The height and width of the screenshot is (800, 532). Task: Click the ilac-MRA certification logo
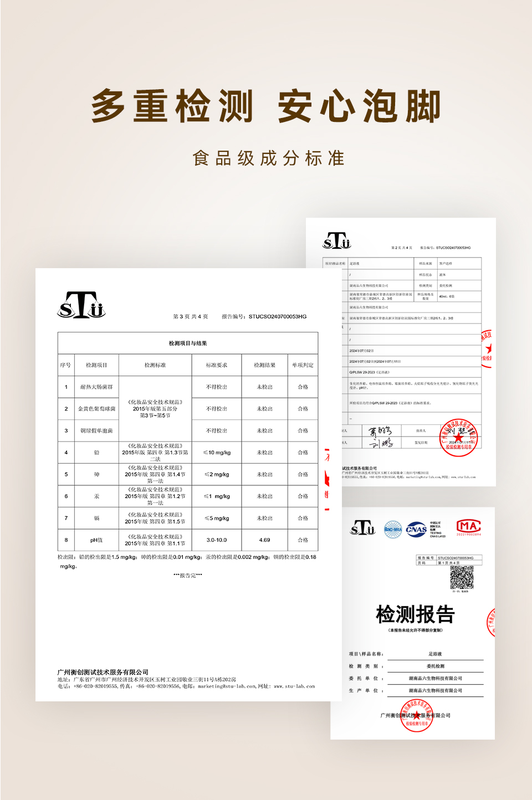393,529
